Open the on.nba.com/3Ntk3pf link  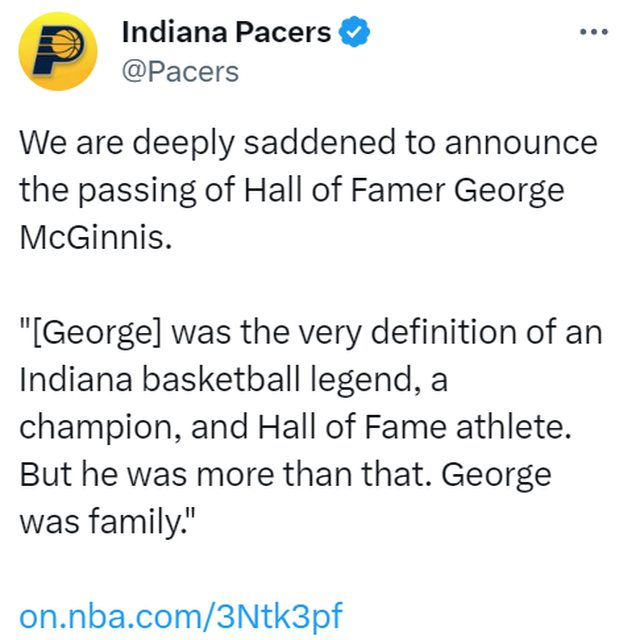point(181,615)
